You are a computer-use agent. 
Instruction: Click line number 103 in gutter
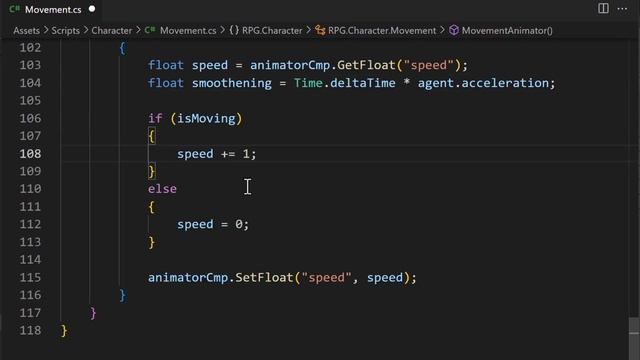[30, 65]
